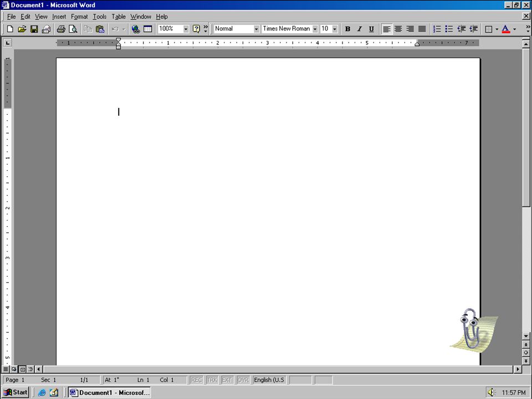Switch to Print Layout view icon
The height and width of the screenshot is (399, 532).
point(22,369)
